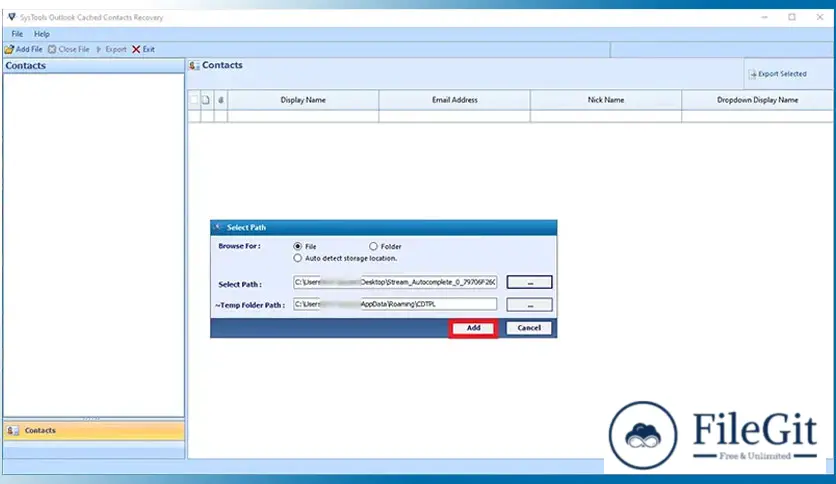Screen dimensions: 836x484
Task: Click the Close File toolbar icon
Action: tap(52, 50)
